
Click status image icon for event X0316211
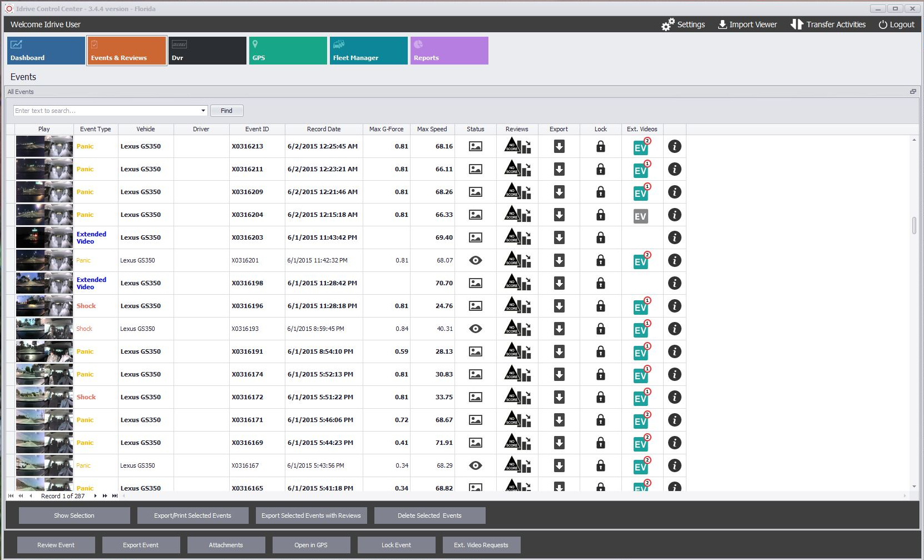click(x=475, y=169)
